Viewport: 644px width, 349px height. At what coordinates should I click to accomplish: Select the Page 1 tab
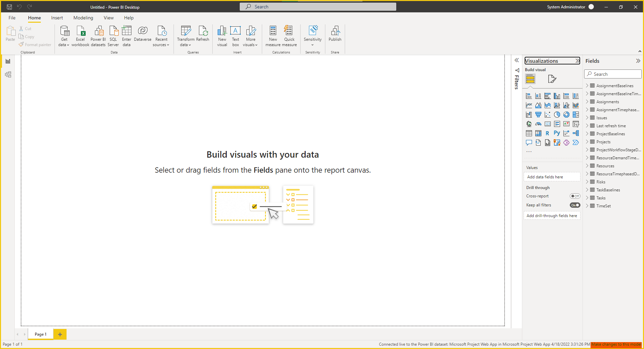click(40, 334)
